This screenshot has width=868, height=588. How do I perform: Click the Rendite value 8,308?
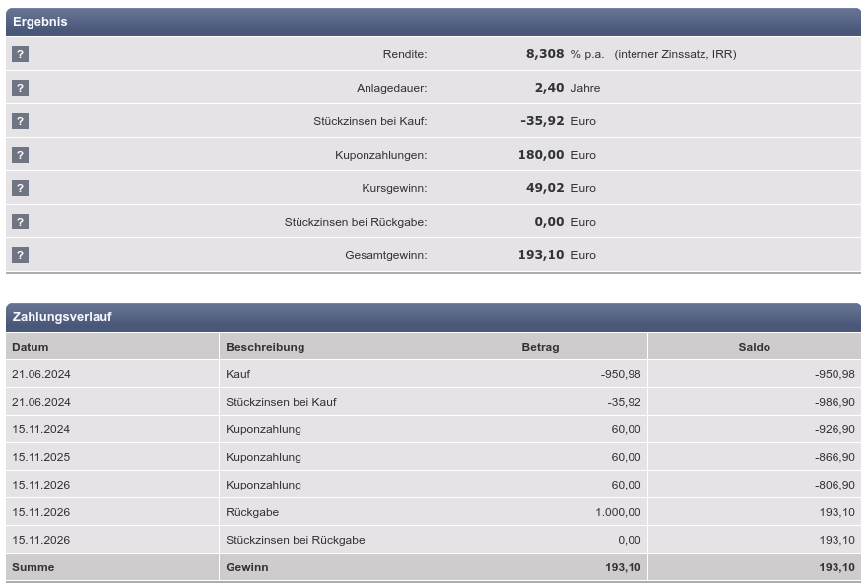545,54
